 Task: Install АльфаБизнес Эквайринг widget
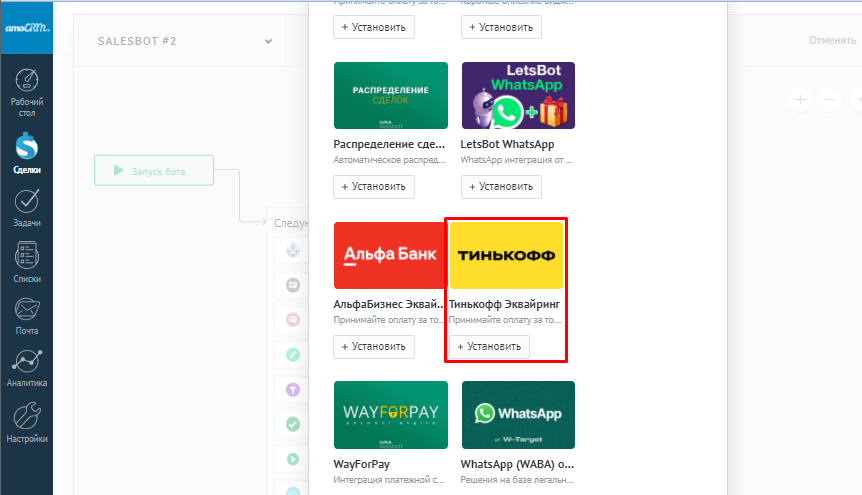374,346
